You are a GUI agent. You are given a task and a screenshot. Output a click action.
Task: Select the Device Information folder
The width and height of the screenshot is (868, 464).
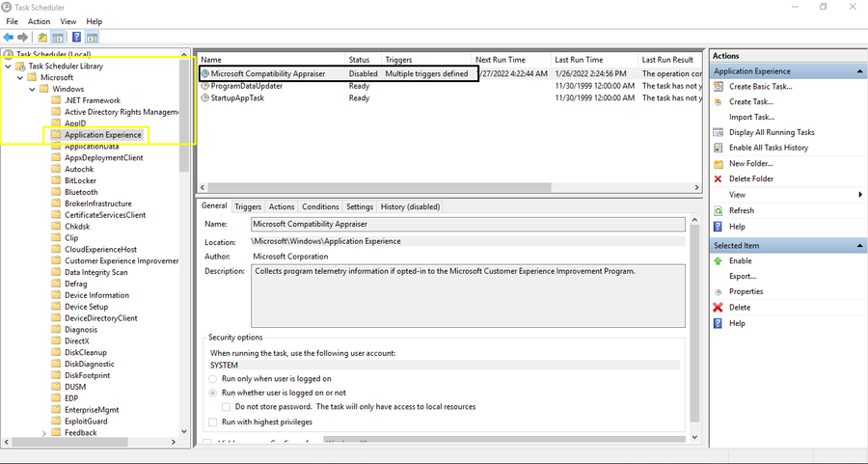pos(96,295)
